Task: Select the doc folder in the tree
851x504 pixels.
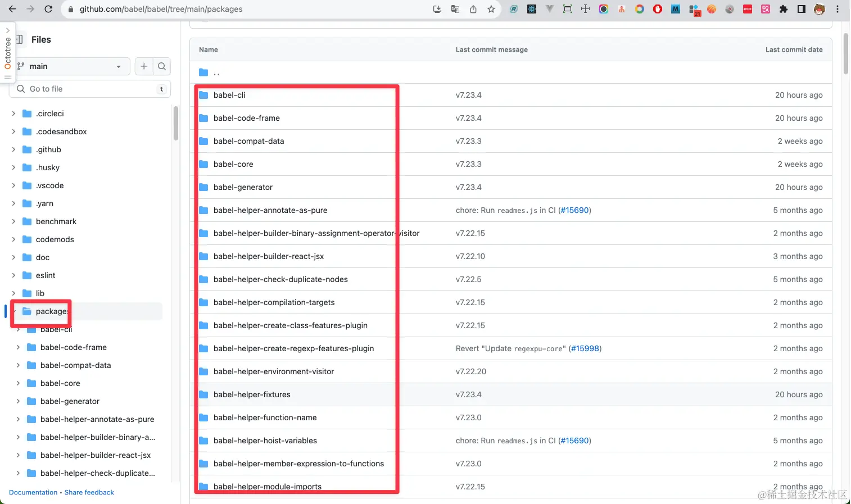Action: coord(43,257)
